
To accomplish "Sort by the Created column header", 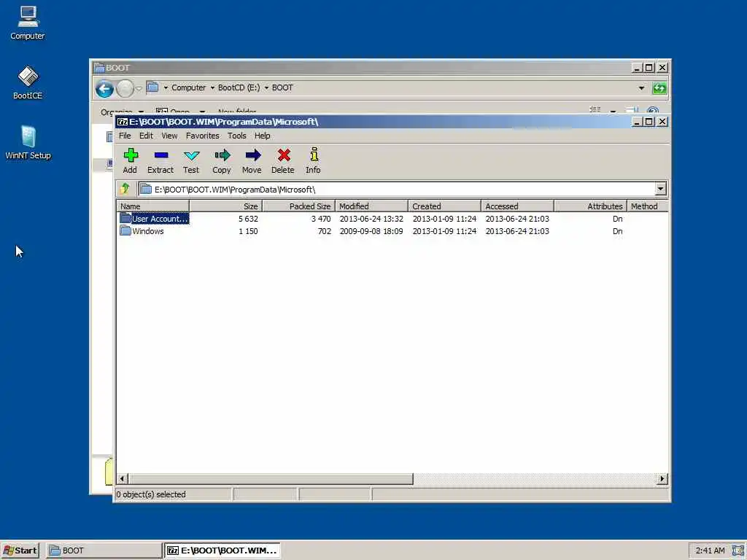I will pos(444,206).
